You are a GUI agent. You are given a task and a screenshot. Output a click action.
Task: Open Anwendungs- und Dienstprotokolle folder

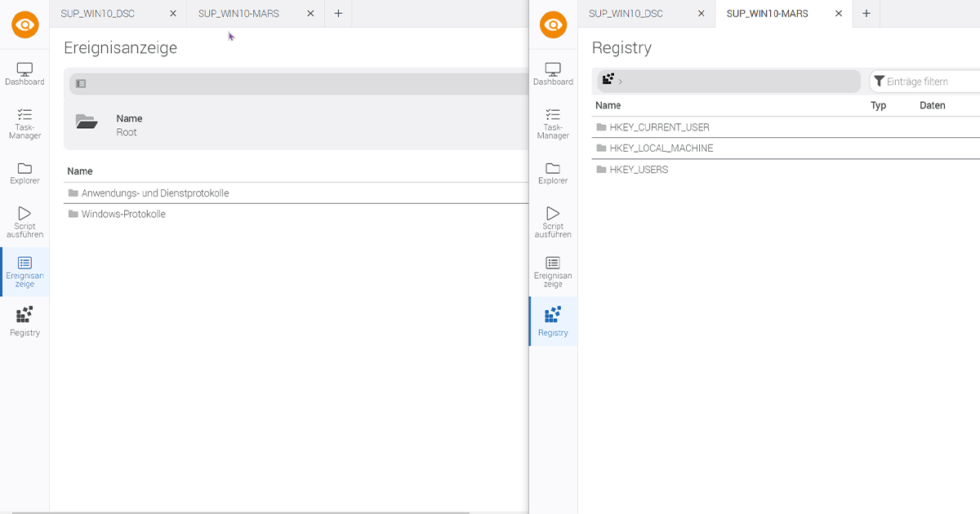tap(154, 193)
